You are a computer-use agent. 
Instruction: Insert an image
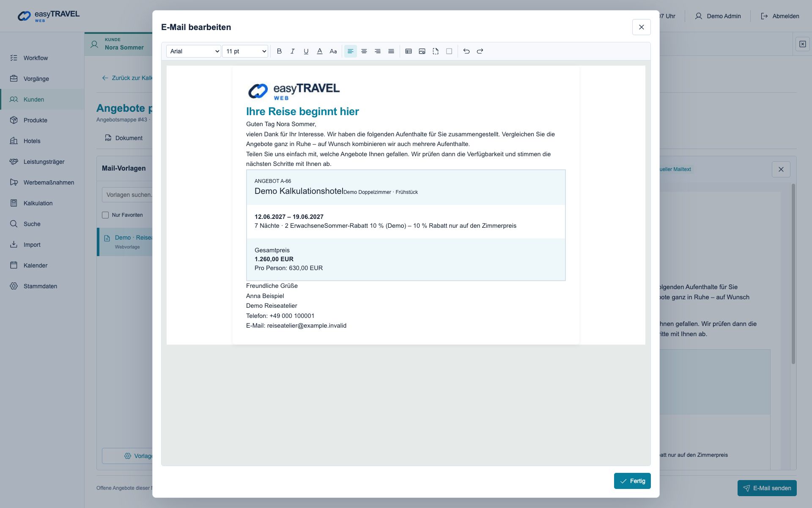click(x=422, y=51)
